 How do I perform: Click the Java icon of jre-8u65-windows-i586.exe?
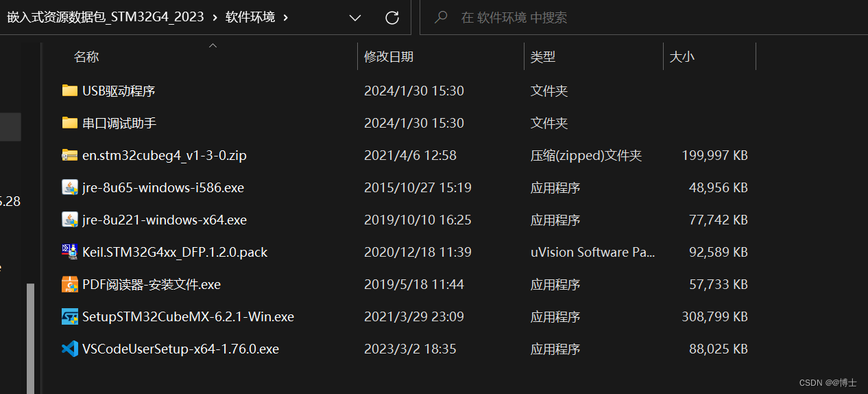[x=69, y=187]
